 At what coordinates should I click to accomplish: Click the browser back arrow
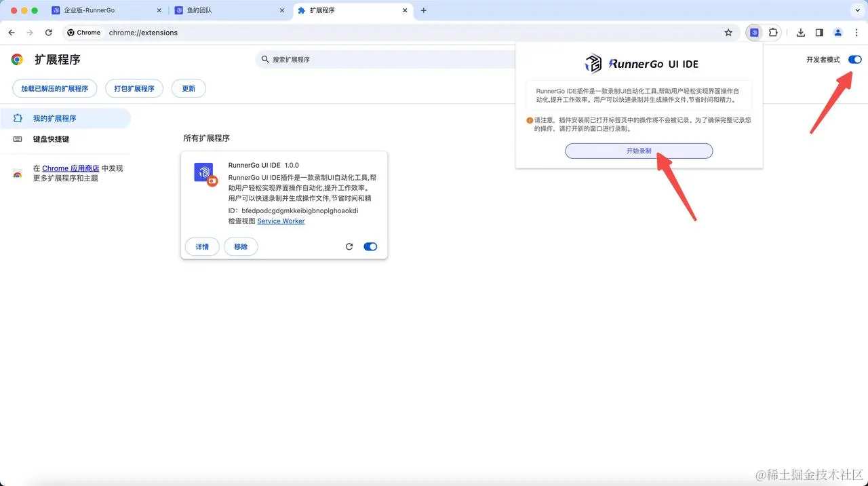(x=12, y=33)
